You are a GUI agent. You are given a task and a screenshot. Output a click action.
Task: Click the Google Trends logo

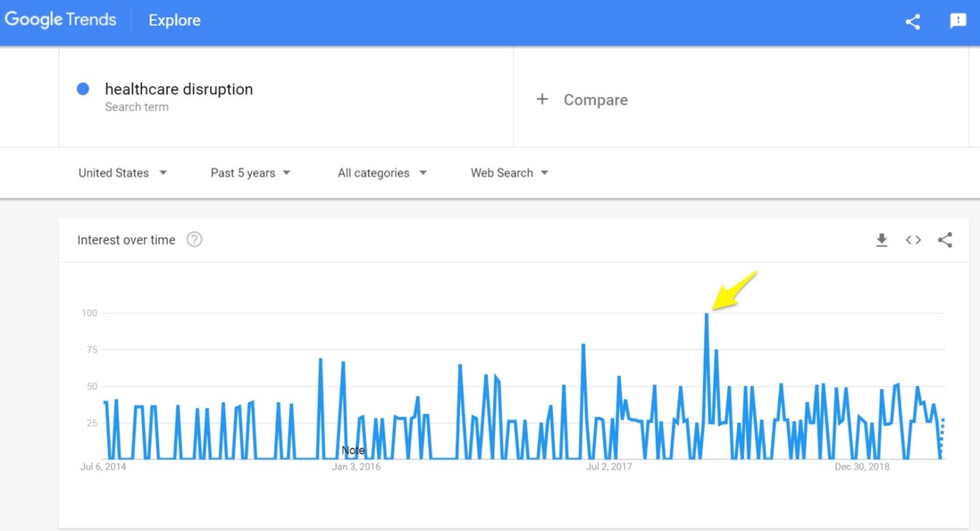click(x=59, y=21)
